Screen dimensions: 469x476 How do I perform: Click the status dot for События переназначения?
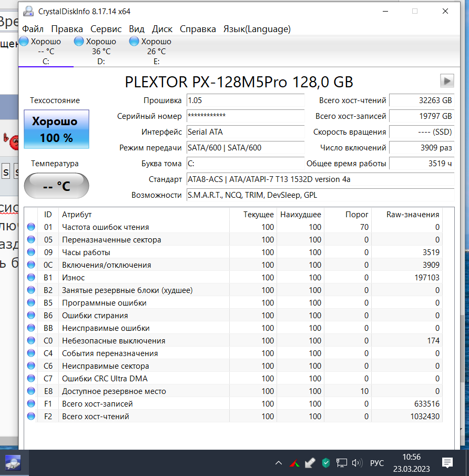click(x=31, y=353)
